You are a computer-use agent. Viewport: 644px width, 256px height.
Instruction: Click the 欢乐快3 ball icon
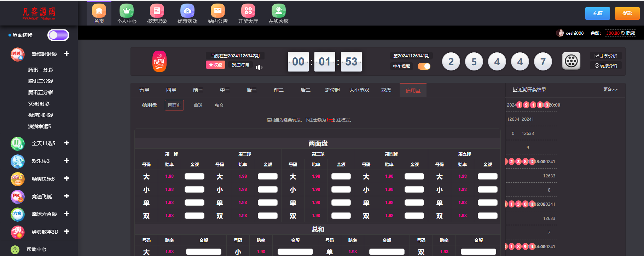click(x=17, y=161)
